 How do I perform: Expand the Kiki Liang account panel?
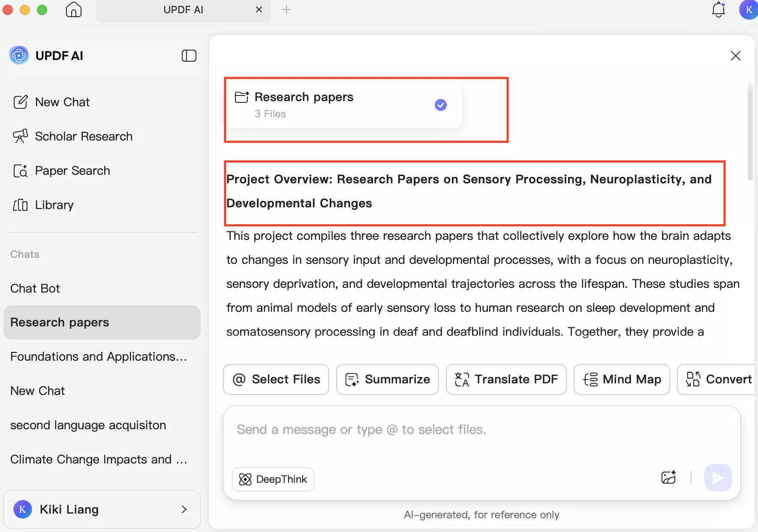(x=184, y=509)
